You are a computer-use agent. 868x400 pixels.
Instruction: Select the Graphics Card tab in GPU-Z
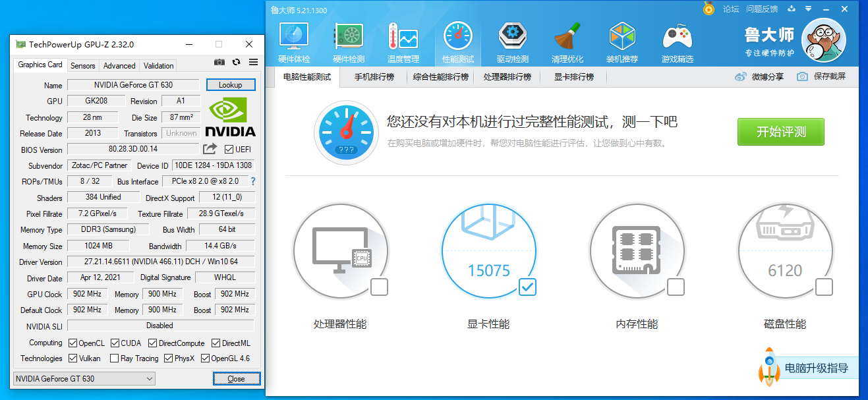(40, 65)
